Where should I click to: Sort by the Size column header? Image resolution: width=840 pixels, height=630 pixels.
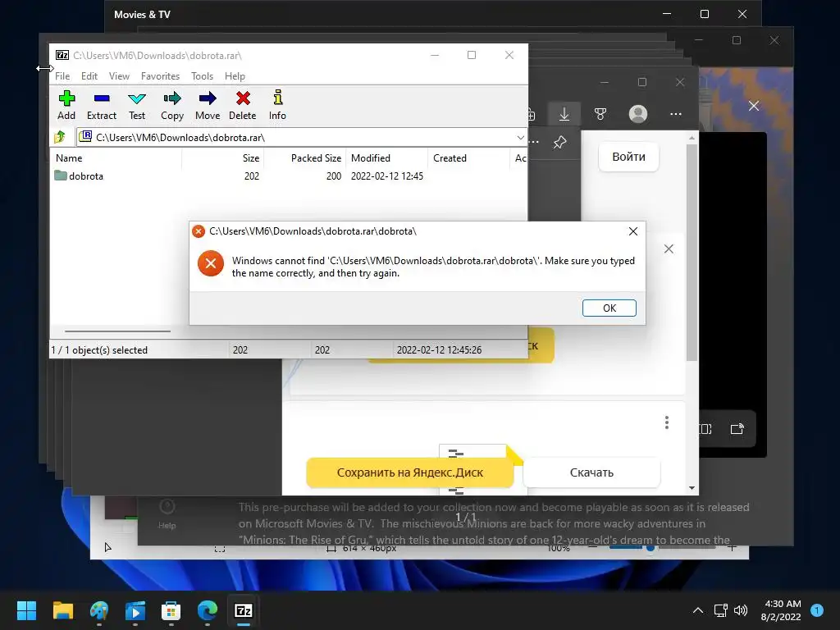click(223, 158)
